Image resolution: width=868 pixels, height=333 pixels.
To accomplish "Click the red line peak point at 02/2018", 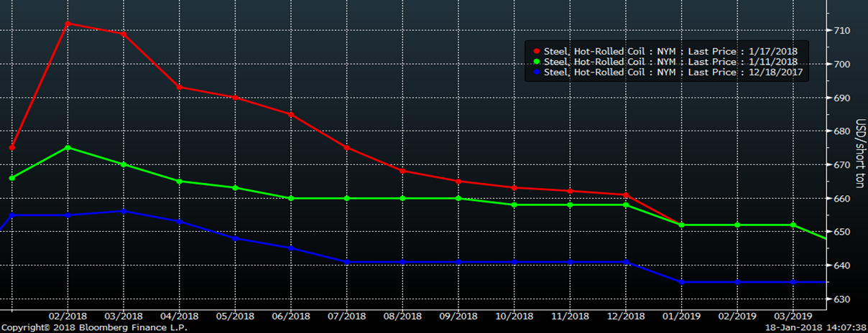I will point(68,24).
